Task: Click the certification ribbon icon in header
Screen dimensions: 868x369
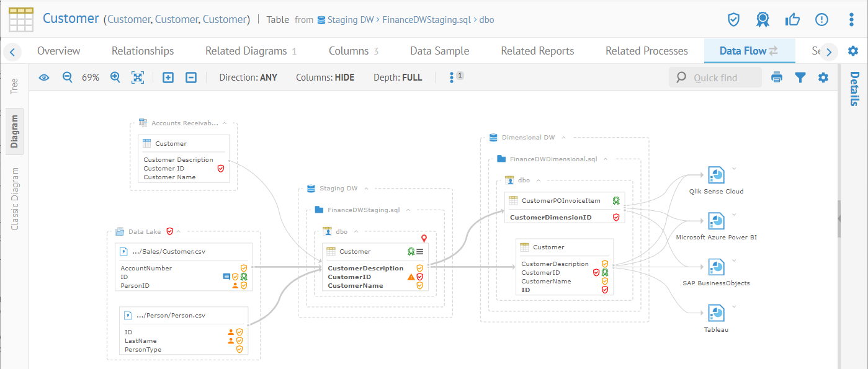Action: pos(763,20)
